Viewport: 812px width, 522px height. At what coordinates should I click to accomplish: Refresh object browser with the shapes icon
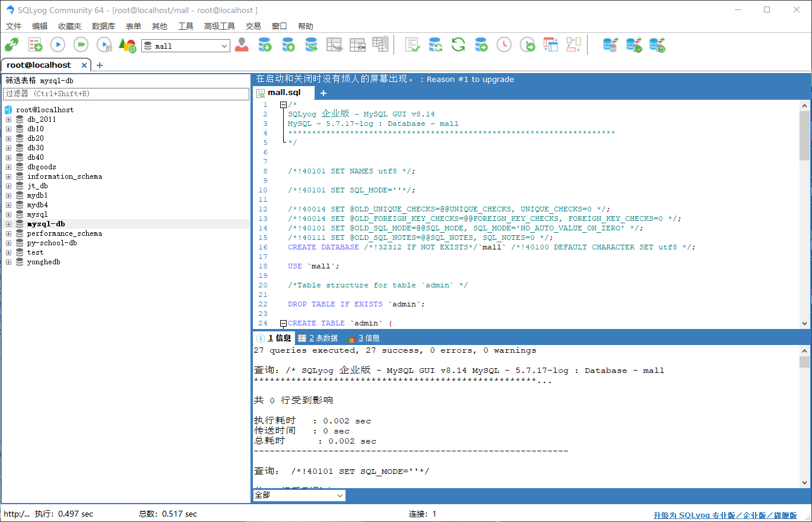click(127, 45)
